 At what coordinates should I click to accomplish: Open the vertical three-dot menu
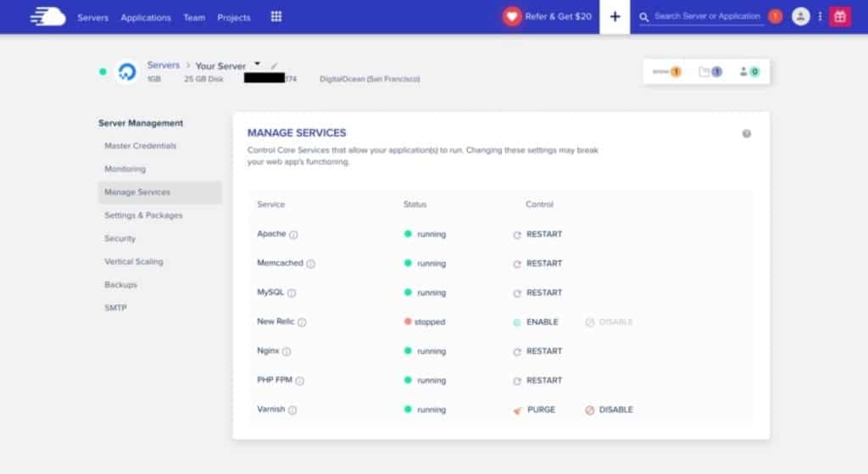click(820, 17)
